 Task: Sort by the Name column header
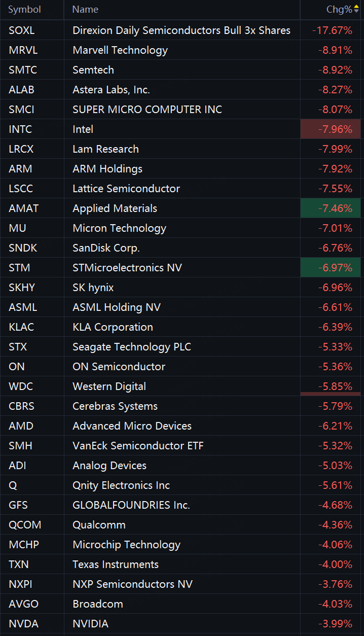click(x=85, y=9)
